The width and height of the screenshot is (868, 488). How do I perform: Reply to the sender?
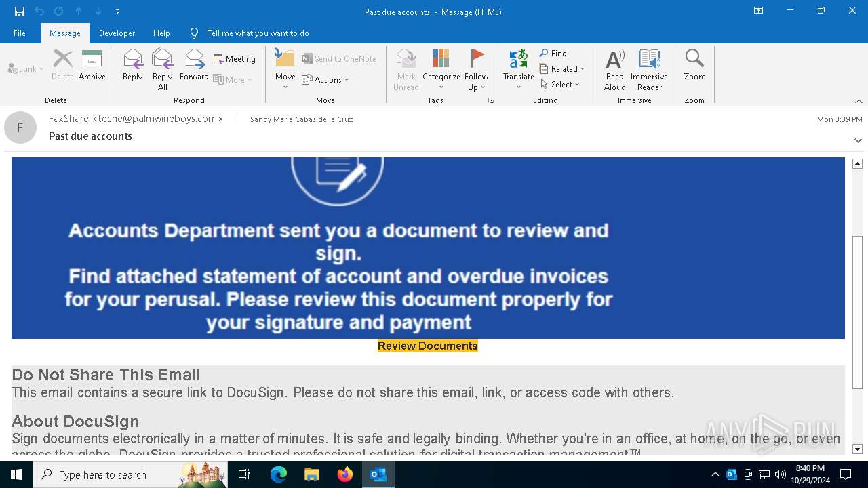pyautogui.click(x=133, y=66)
